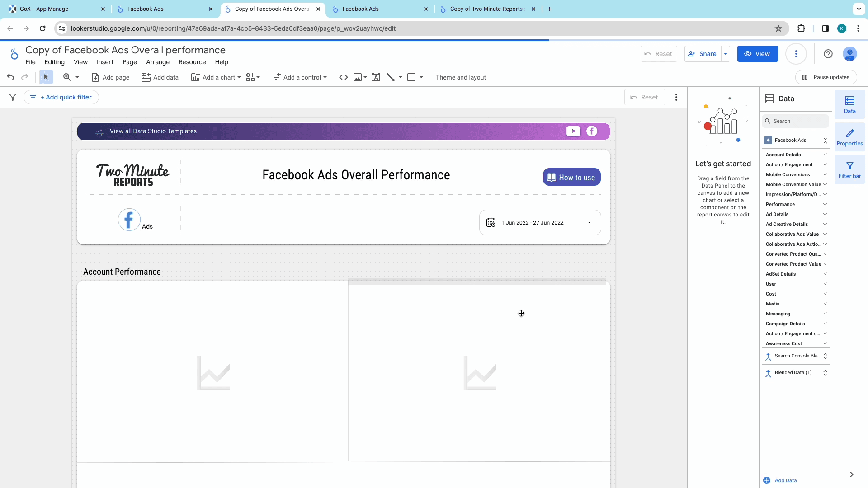Open the Add a control dropdown

(x=299, y=77)
